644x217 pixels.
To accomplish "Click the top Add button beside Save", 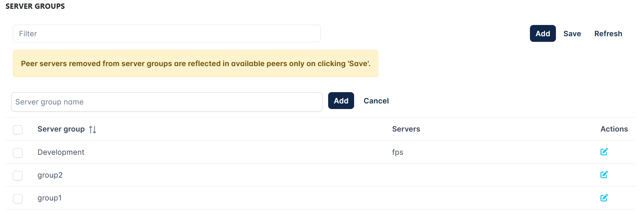I will coord(543,33).
